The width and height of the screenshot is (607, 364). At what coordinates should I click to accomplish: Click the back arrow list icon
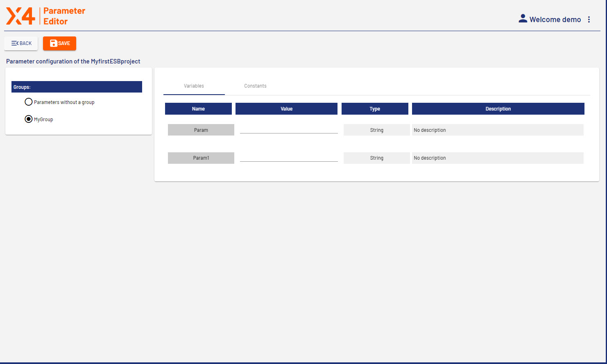(x=15, y=43)
